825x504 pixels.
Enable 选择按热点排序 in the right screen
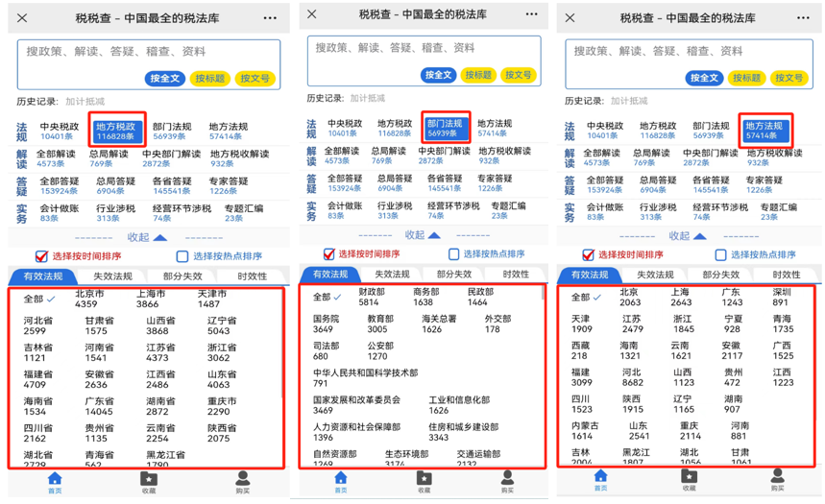tap(721, 254)
